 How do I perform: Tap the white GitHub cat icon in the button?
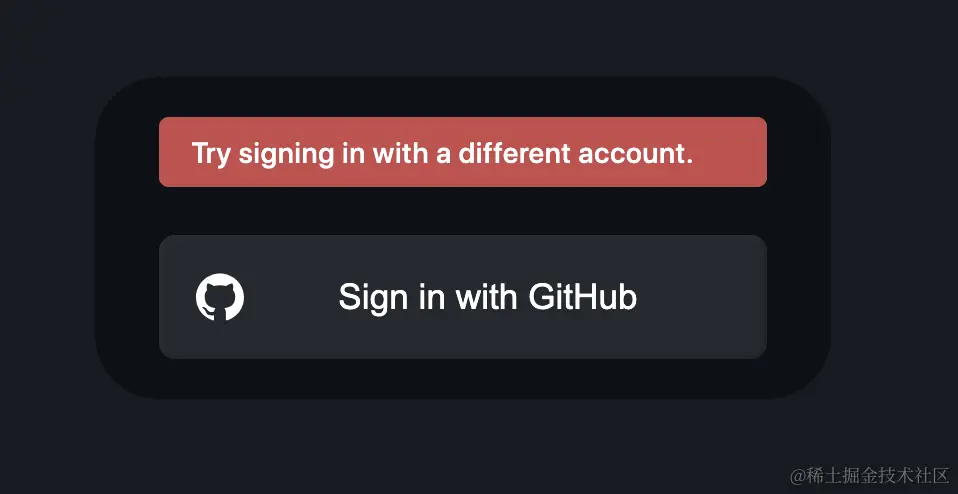220,298
